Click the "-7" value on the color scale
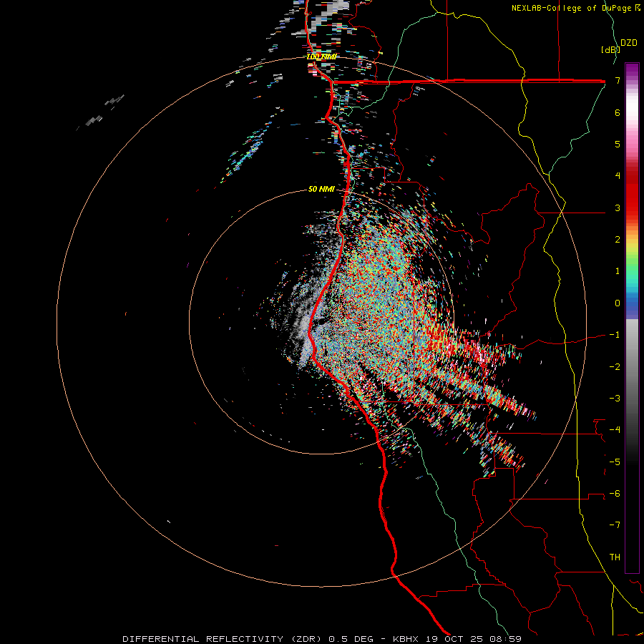The image size is (644, 644). point(615,525)
